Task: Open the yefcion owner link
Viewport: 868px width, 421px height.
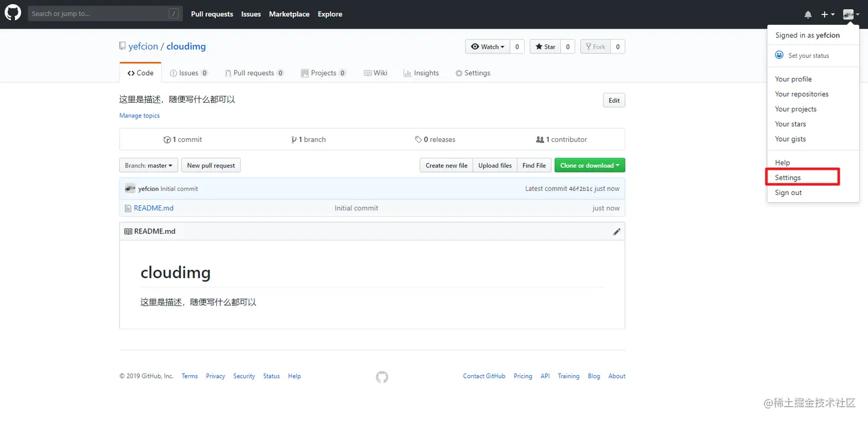Action: pos(143,46)
